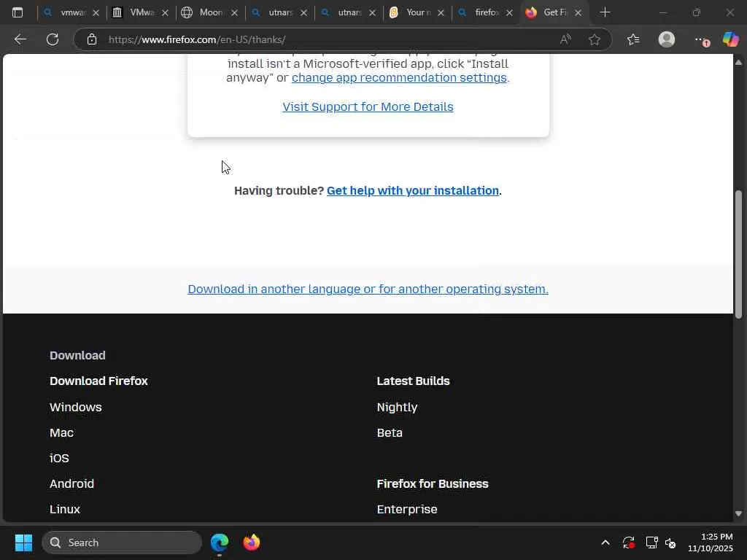
Task: Click the muted volume tray icon
Action: click(x=670, y=542)
